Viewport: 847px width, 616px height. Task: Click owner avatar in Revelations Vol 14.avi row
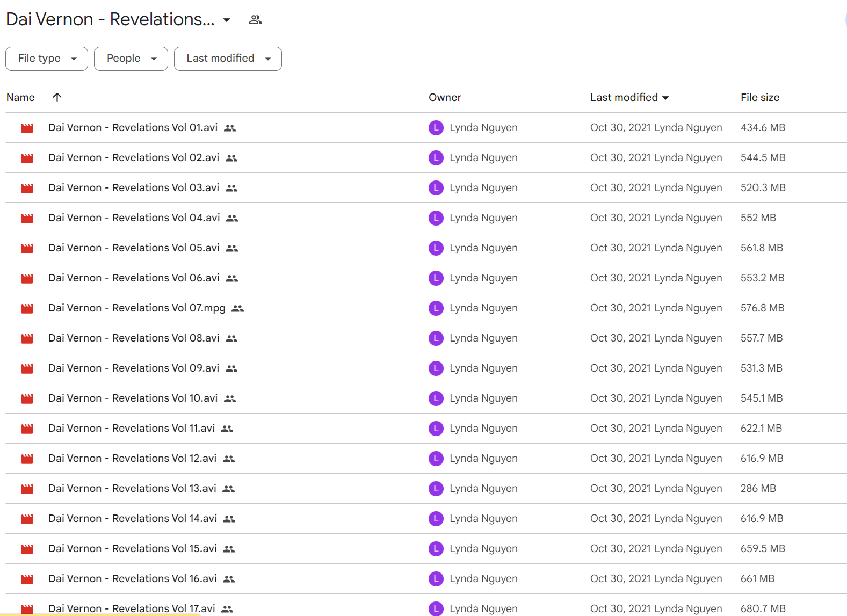[436, 519]
